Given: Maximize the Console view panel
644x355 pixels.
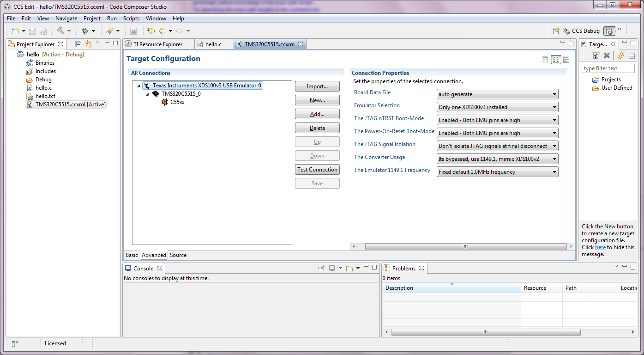Looking at the screenshot, I should [374, 267].
